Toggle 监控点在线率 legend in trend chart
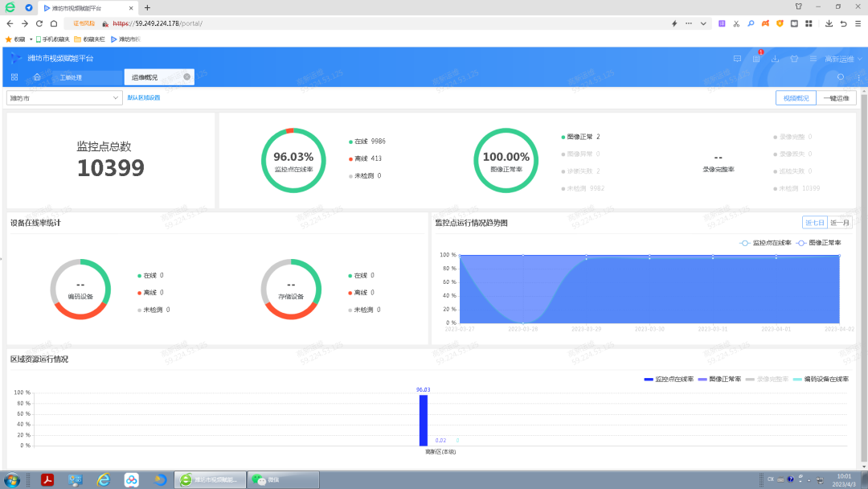This screenshot has width=868, height=489. (766, 243)
